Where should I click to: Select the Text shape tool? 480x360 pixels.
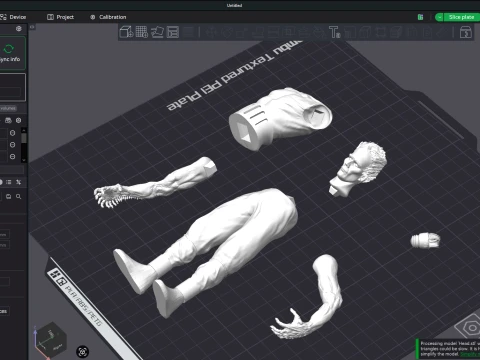334,32
